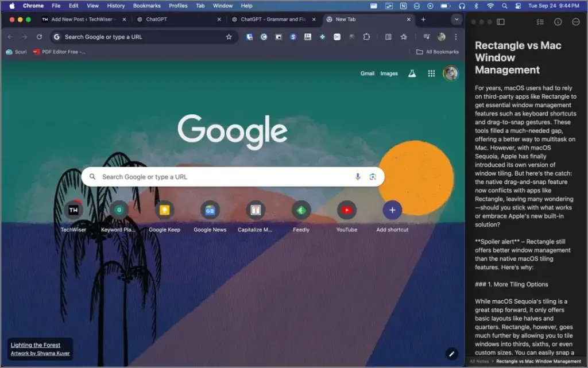
Task: Open the Feedly shortcut
Action: (x=301, y=216)
